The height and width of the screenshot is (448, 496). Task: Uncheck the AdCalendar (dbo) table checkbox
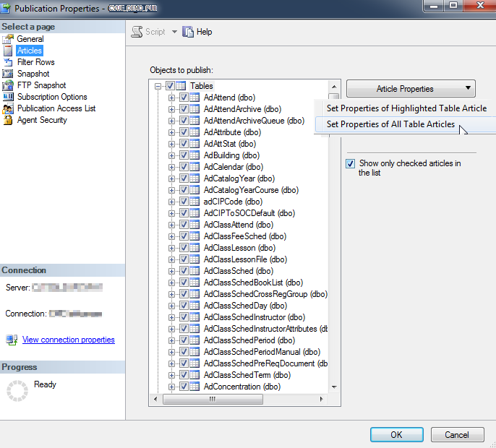point(184,167)
